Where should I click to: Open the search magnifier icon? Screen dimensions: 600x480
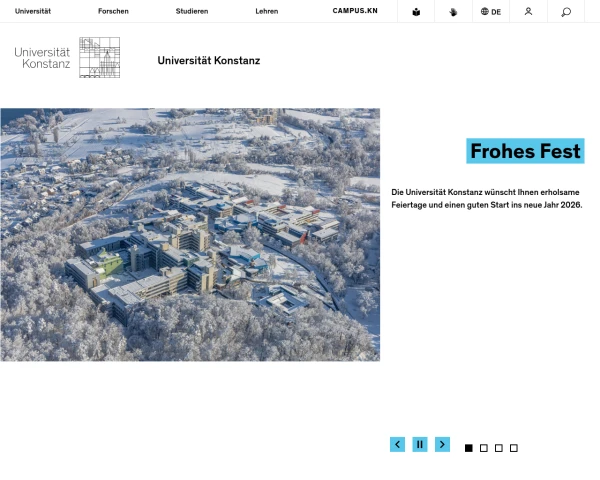(566, 12)
